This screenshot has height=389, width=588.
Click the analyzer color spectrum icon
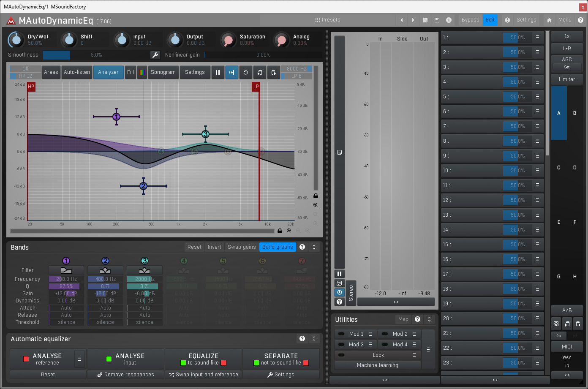[x=142, y=72]
